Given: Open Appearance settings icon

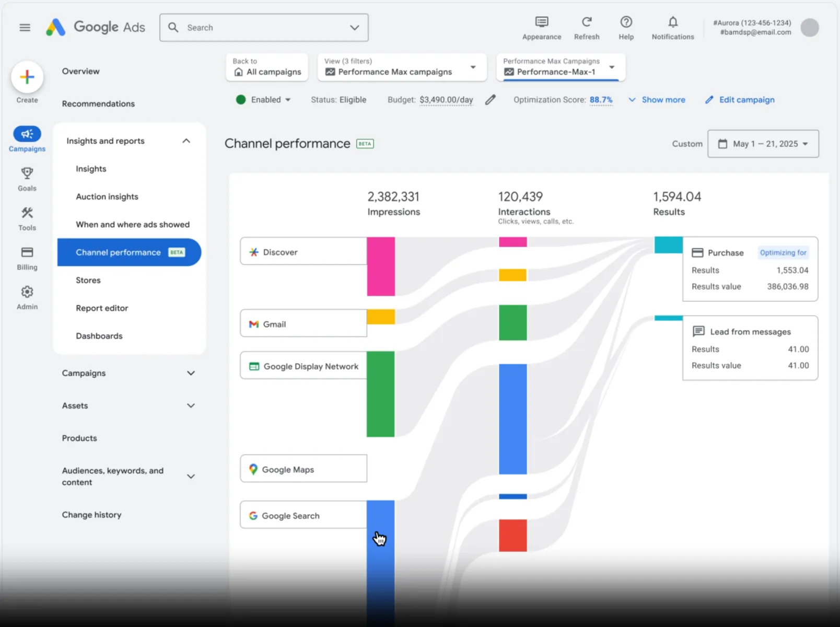Looking at the screenshot, I should tap(542, 21).
